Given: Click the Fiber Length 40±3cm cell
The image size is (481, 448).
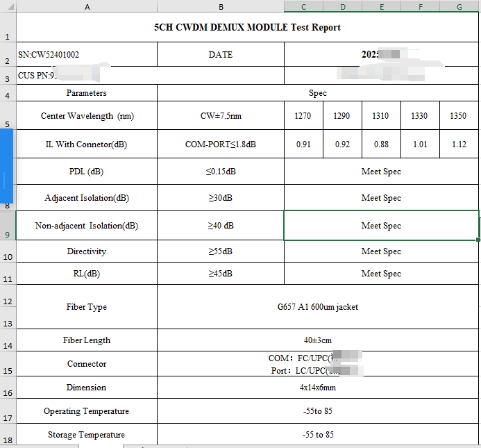Looking at the screenshot, I should (317, 340).
